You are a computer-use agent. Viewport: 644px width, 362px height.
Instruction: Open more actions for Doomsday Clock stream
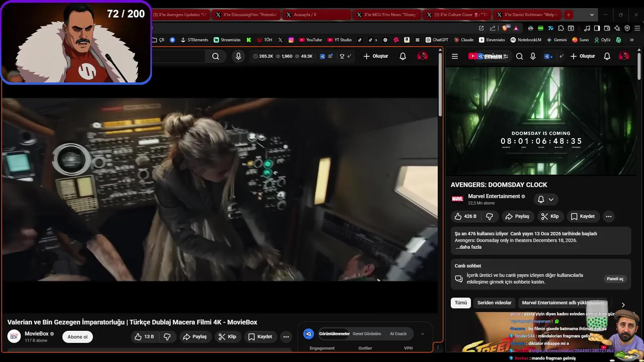pyautogui.click(x=608, y=216)
